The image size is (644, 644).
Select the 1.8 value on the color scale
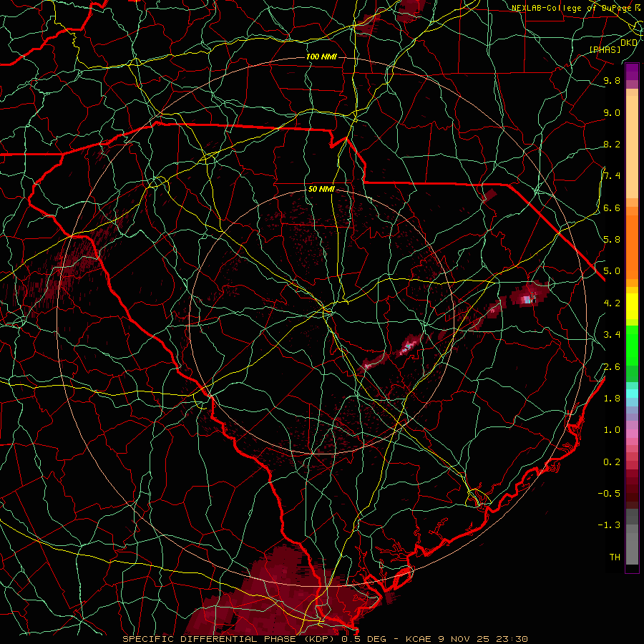coord(612,399)
